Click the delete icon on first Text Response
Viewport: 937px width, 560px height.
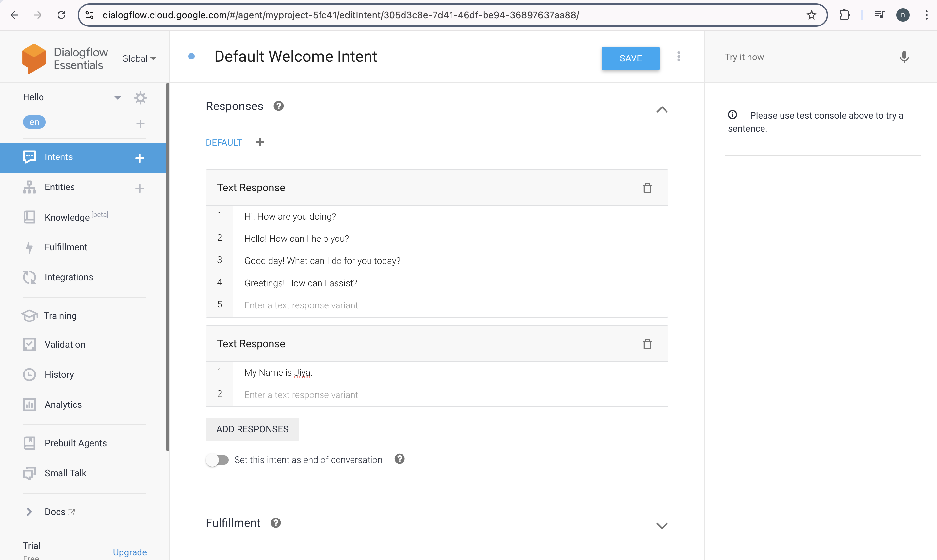pyautogui.click(x=647, y=187)
